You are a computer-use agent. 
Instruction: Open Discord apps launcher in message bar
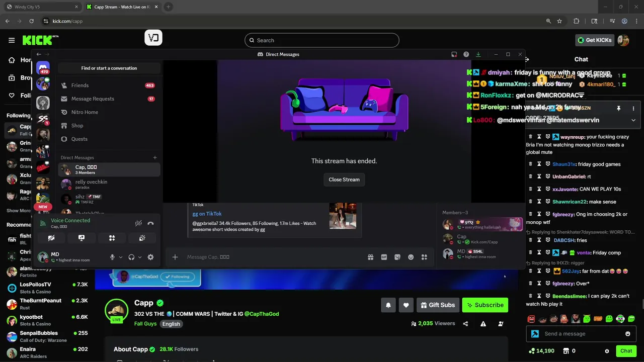click(424, 257)
